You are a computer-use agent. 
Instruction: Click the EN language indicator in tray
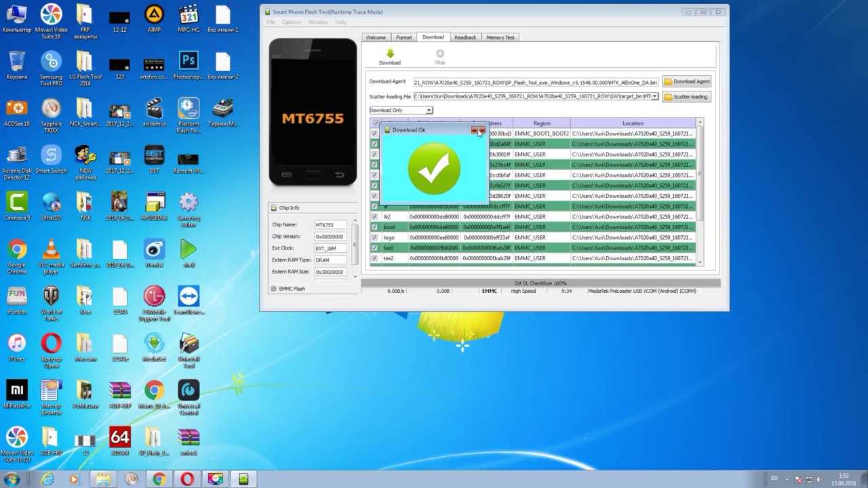(774, 479)
